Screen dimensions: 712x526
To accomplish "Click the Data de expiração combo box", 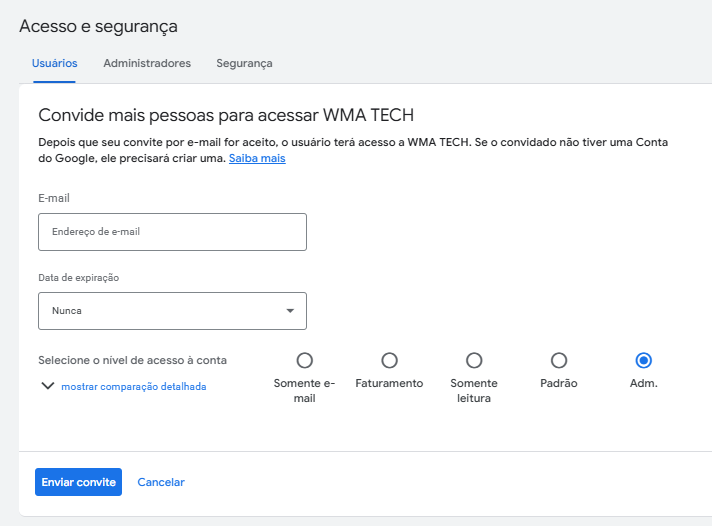I will [x=173, y=311].
